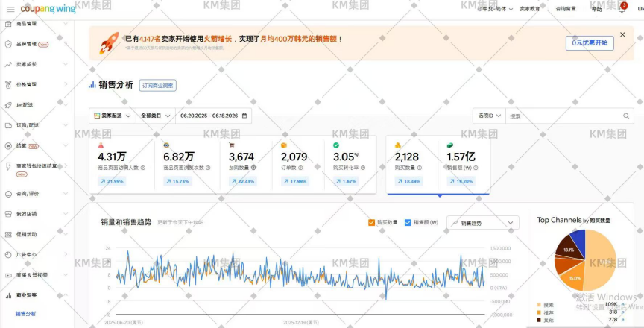Open the 选项ID search type dropdown
Screen dimensions: 644x328
coord(489,116)
